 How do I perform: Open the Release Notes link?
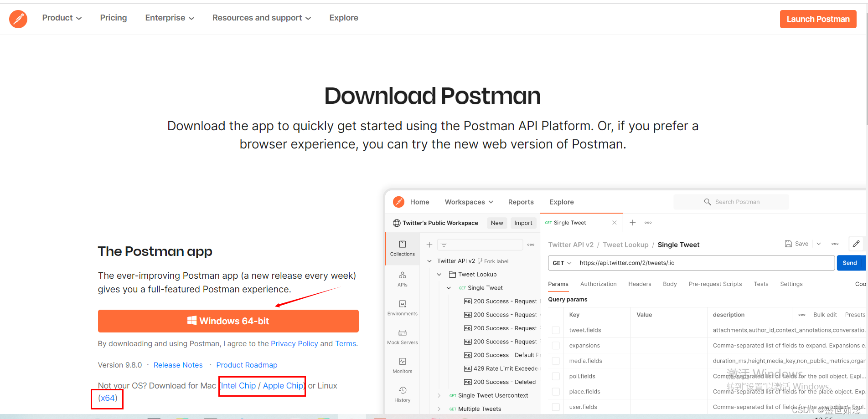[178, 365]
